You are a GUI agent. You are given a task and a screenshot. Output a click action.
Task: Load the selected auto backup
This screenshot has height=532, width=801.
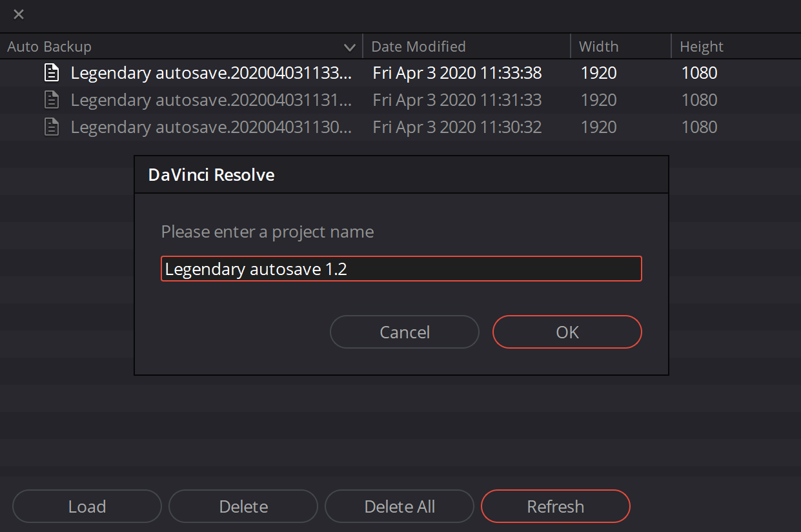[x=87, y=506]
